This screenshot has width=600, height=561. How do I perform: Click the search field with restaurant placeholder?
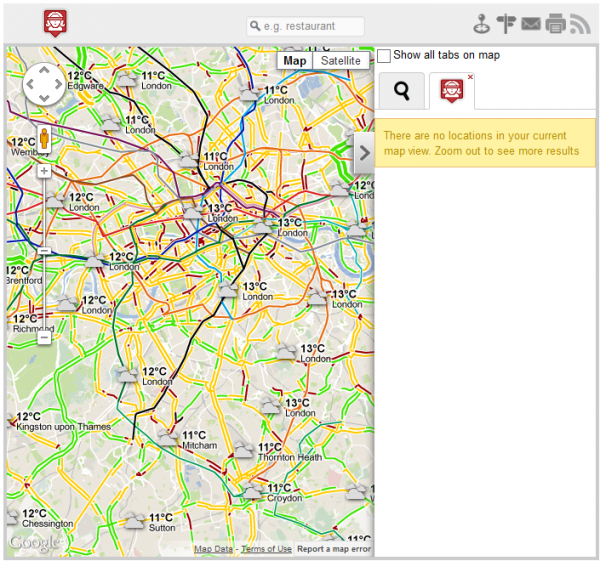(305, 26)
